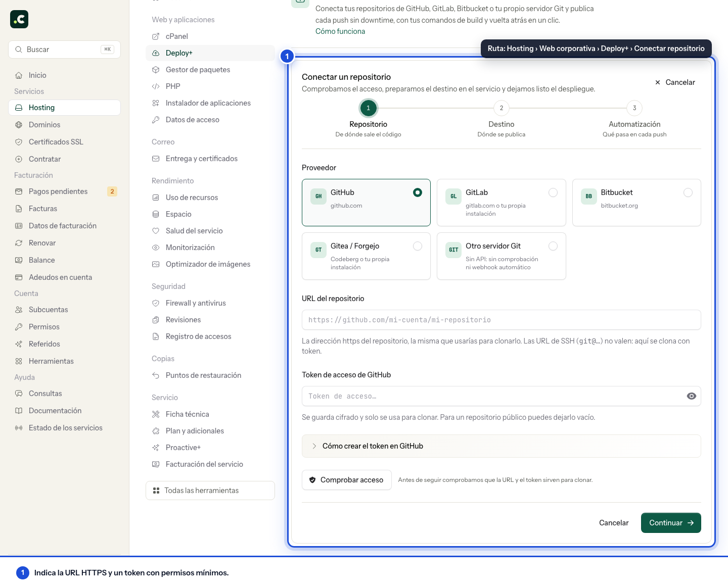Open Proactive+ in the service menu
Viewport: 728px width, 588px height.
click(x=210, y=448)
